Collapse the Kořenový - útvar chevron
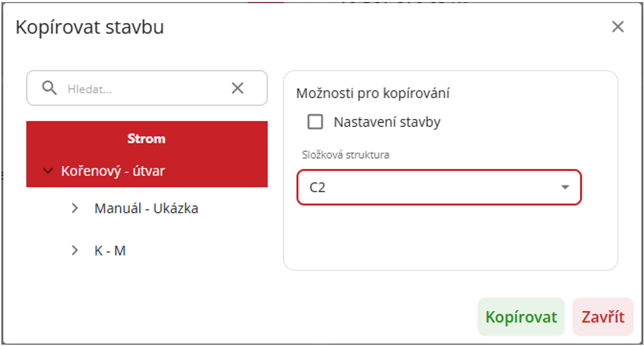The width and height of the screenshot is (644, 346). pos(47,172)
